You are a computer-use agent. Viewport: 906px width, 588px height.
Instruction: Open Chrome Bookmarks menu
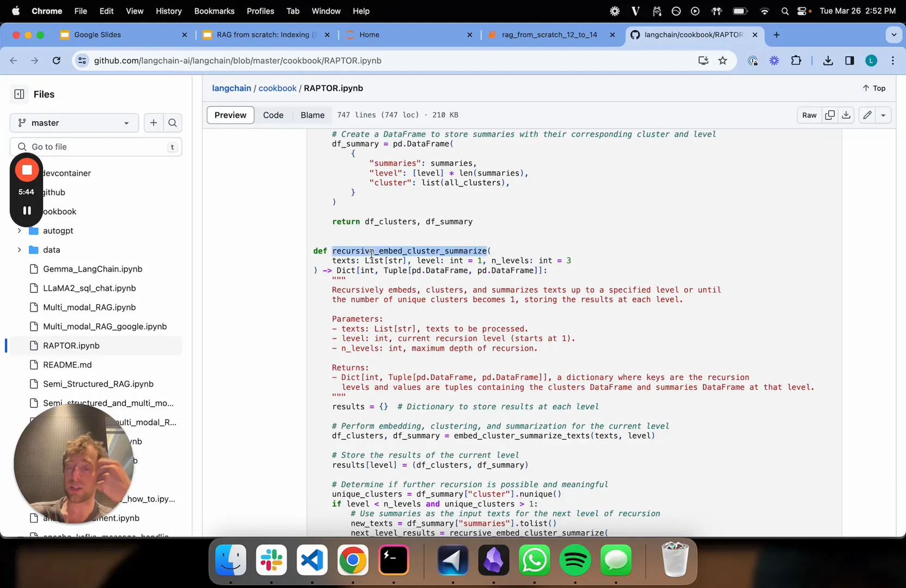point(214,11)
